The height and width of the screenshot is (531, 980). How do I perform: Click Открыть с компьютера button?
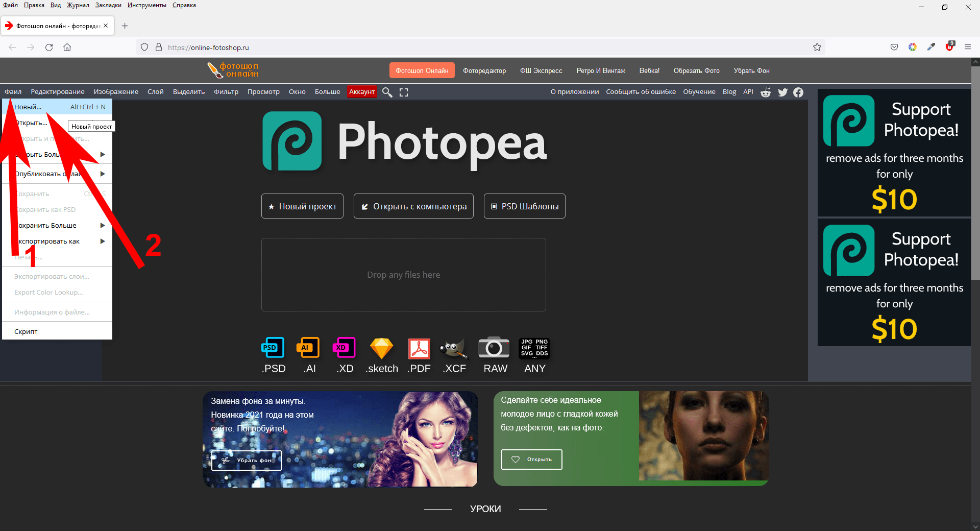[413, 206]
